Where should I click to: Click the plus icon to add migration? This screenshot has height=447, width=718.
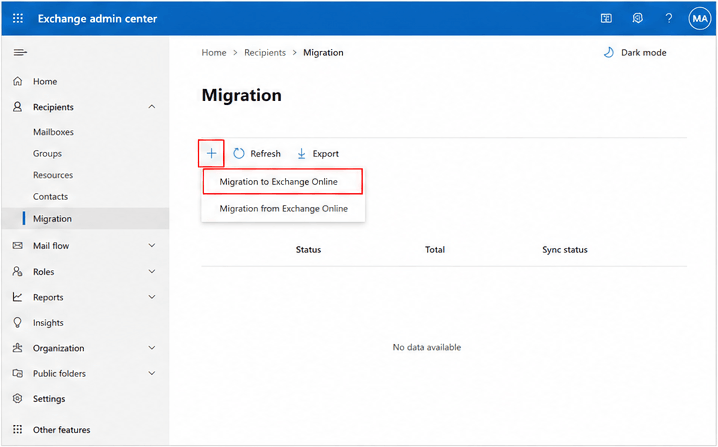(x=211, y=153)
